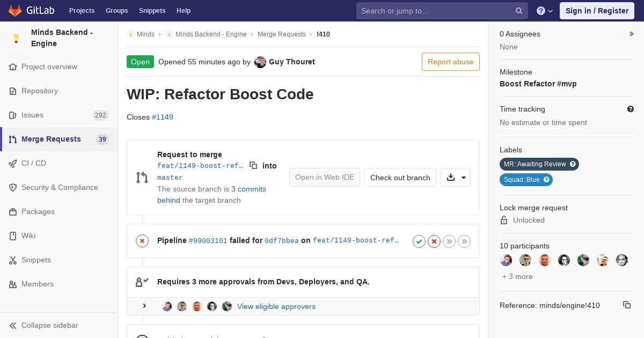Open the Projects menu
The width and height of the screenshot is (644, 338).
coord(82,11)
